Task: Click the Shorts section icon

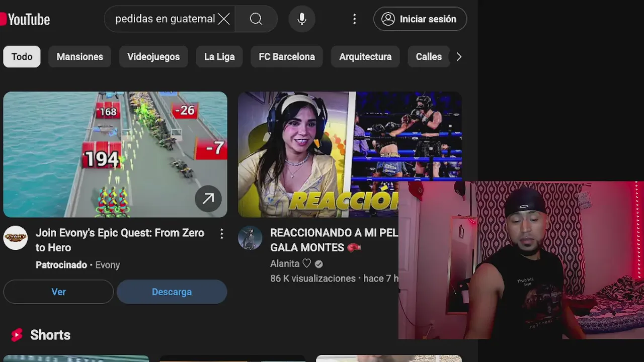Action: pyautogui.click(x=17, y=335)
